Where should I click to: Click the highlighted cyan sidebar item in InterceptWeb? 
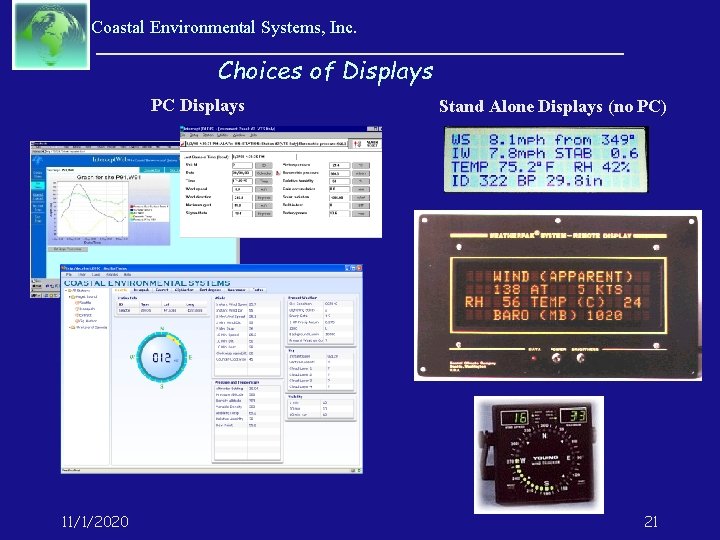[38, 185]
